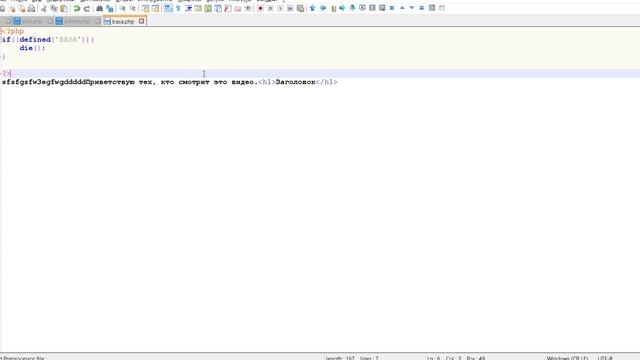Click the Redo arrow icon
Screen dimensions: 640x360
(x=87, y=8)
